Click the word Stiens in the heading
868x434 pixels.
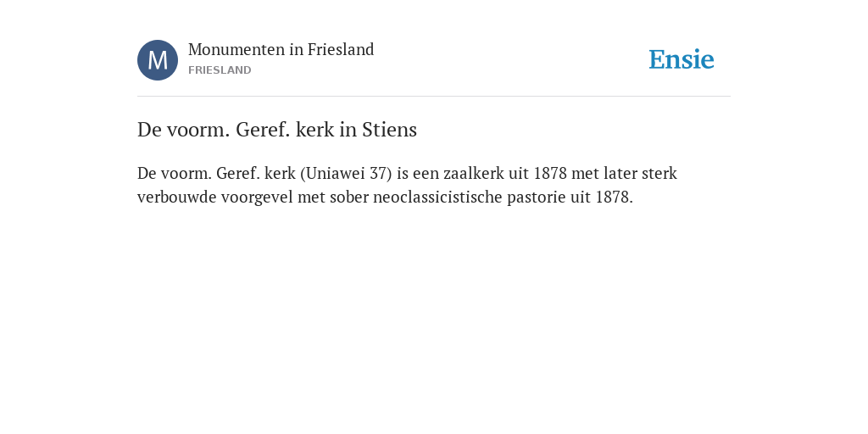[389, 130]
